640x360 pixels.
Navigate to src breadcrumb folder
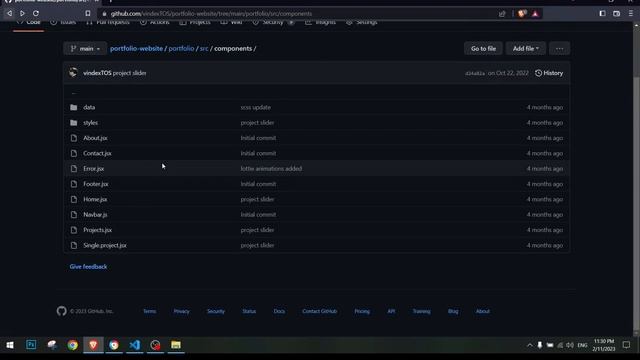[204, 49]
